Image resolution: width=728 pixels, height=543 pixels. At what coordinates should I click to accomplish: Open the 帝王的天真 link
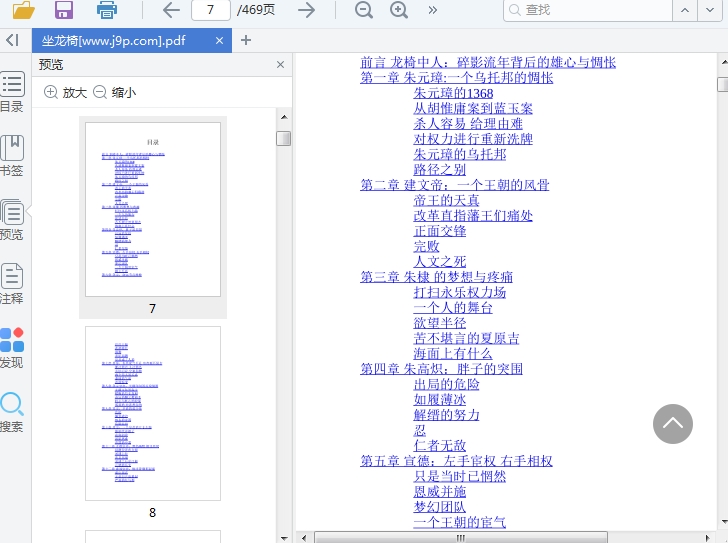446,200
